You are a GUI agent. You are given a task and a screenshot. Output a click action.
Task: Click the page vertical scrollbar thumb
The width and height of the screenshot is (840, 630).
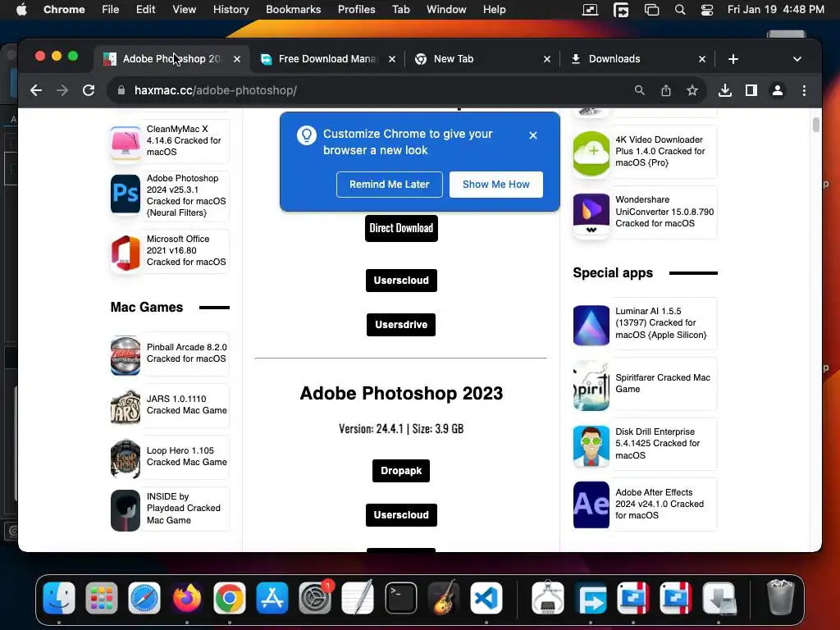pyautogui.click(x=816, y=125)
